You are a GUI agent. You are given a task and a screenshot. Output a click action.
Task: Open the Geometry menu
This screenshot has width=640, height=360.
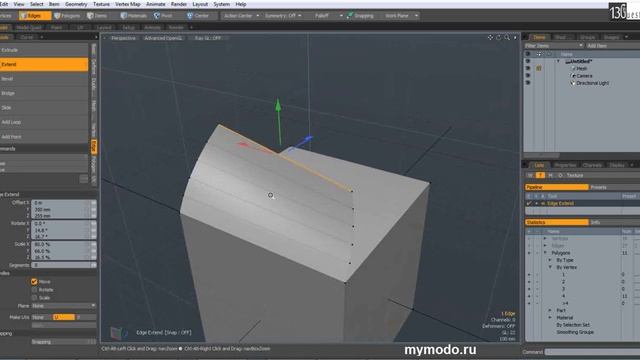click(x=76, y=4)
